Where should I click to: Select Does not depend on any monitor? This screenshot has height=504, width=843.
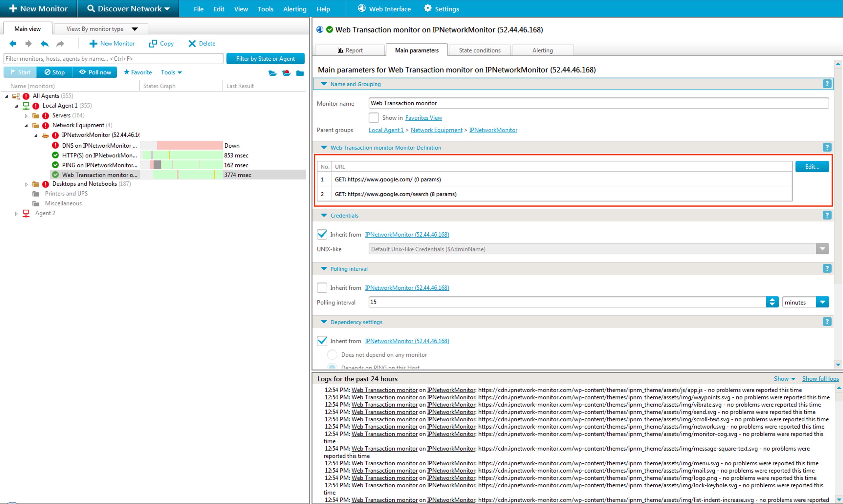pyautogui.click(x=332, y=355)
